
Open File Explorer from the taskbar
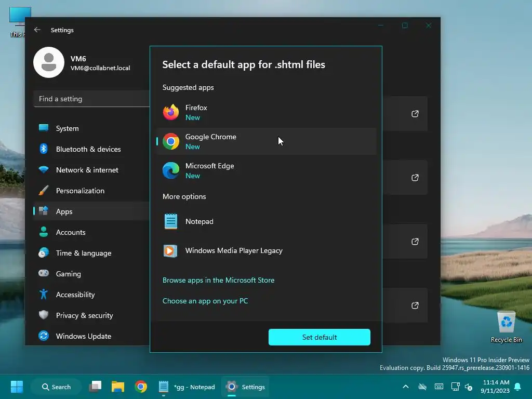click(x=118, y=387)
